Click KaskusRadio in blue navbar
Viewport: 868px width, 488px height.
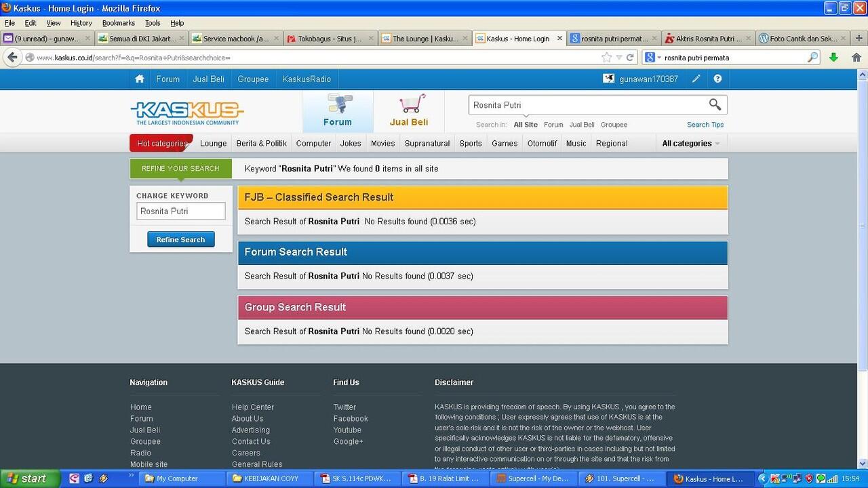pos(307,79)
